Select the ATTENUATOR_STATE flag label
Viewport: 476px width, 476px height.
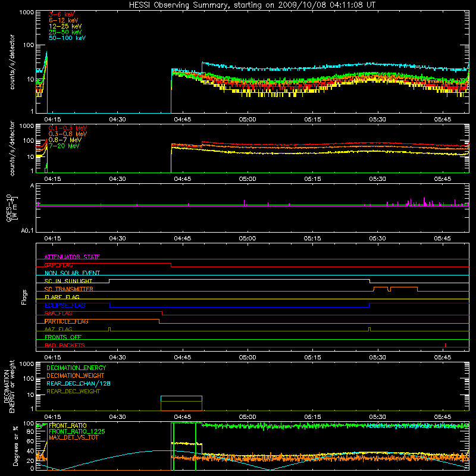tap(72, 257)
